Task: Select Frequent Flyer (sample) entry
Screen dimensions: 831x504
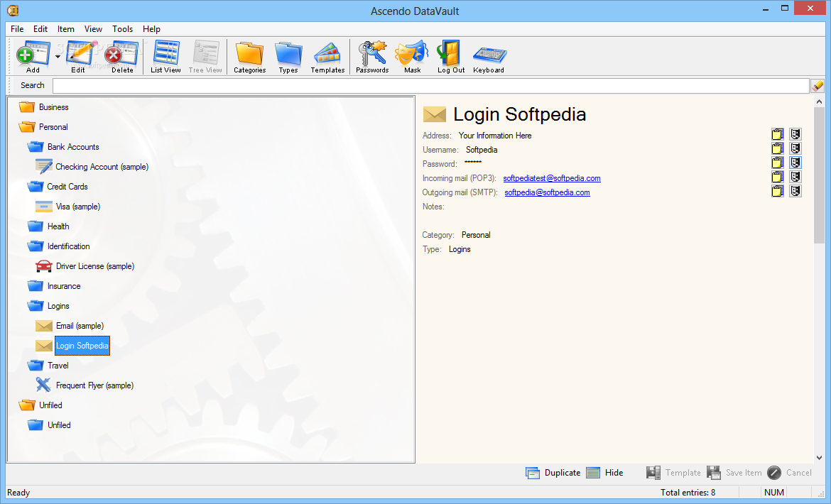Action: 85,385
